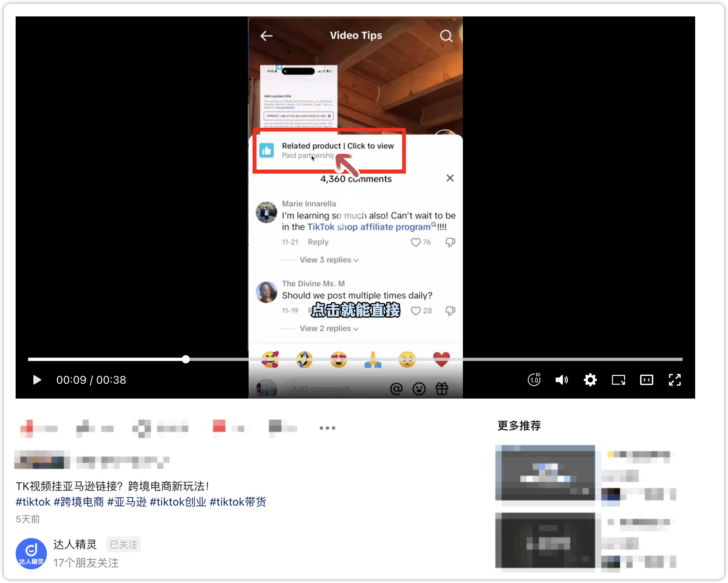
Task: Click the 4,360 comments heading
Action: click(x=356, y=179)
